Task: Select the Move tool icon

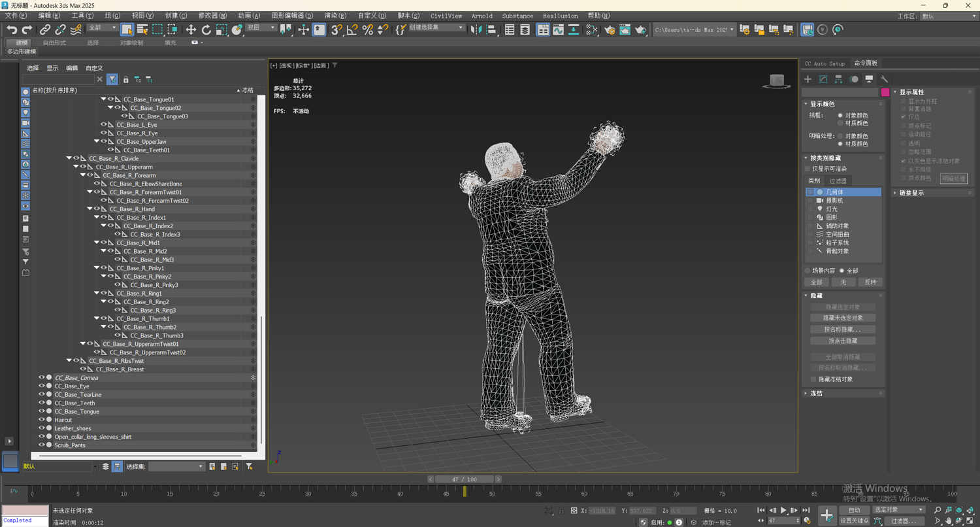Action: click(191, 29)
